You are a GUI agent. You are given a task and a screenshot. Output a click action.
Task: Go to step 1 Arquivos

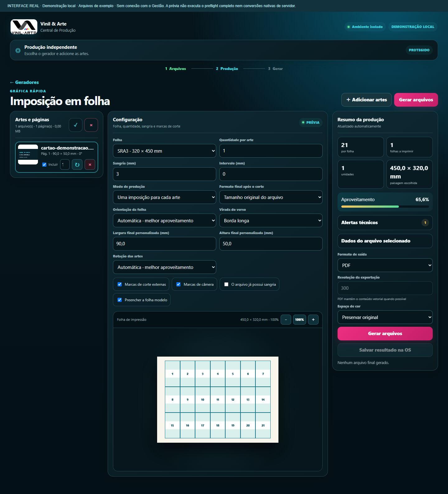[x=175, y=69]
